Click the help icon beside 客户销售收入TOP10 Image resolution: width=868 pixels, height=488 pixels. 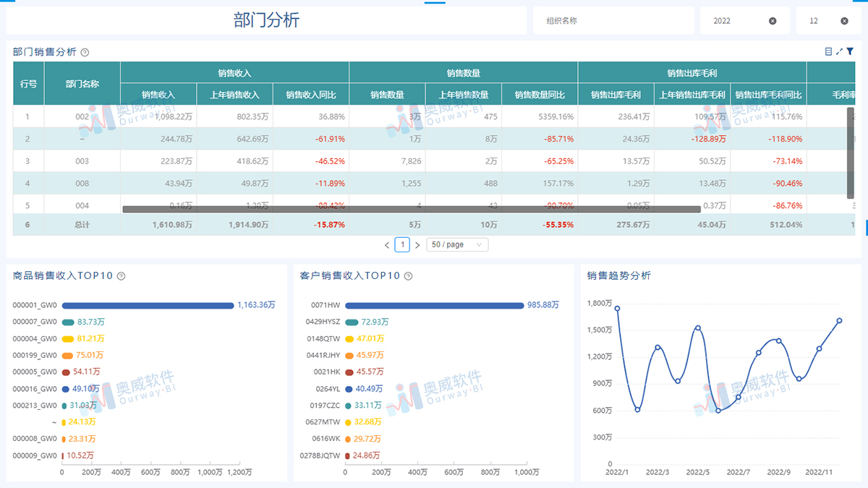coord(408,275)
